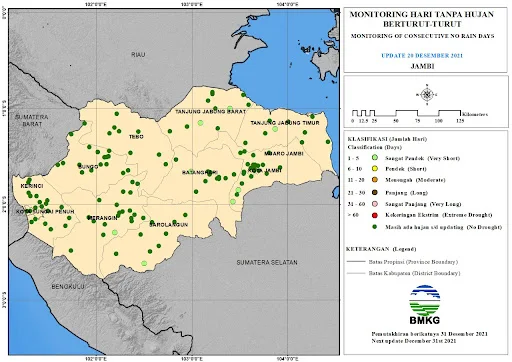Click the BMKG circular logo emblem
Viewport: 512px width, 362px height.
point(425,301)
